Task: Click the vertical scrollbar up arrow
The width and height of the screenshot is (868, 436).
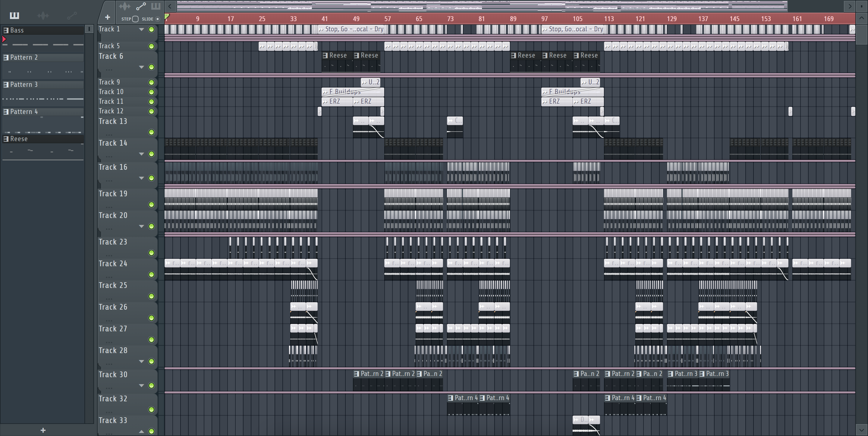Action: point(862,18)
